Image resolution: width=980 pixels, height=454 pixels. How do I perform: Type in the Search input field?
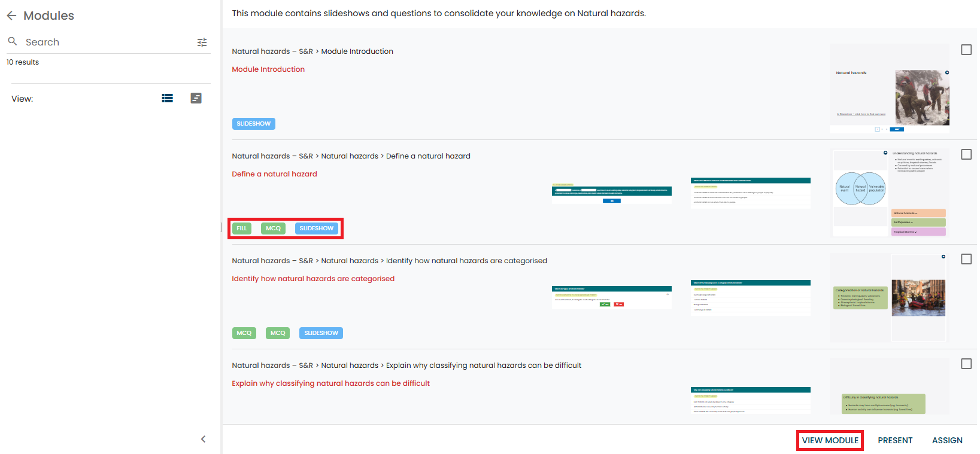(108, 42)
